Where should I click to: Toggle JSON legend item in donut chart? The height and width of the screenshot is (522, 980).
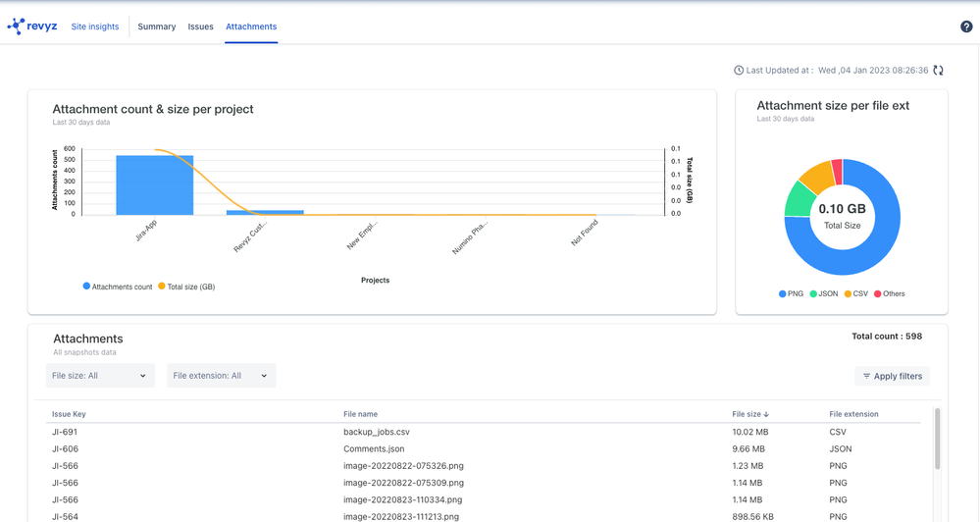point(824,293)
